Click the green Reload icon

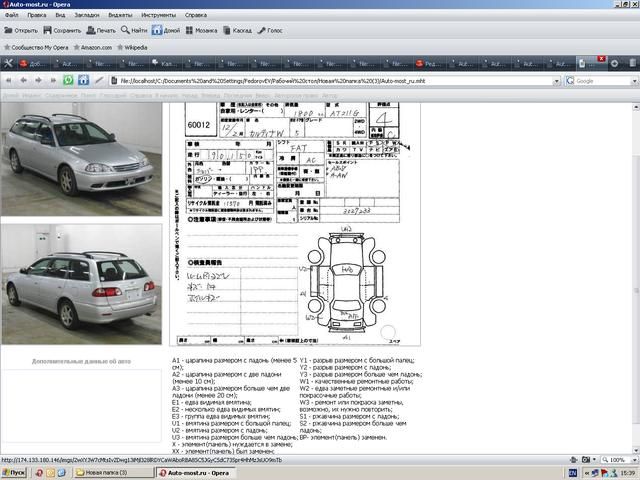[x=68, y=80]
